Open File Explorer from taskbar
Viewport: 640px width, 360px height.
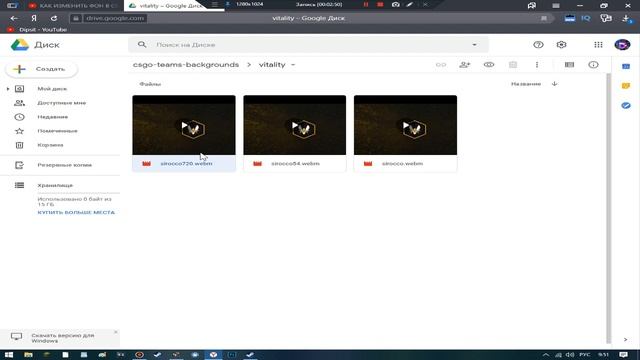coord(28,355)
